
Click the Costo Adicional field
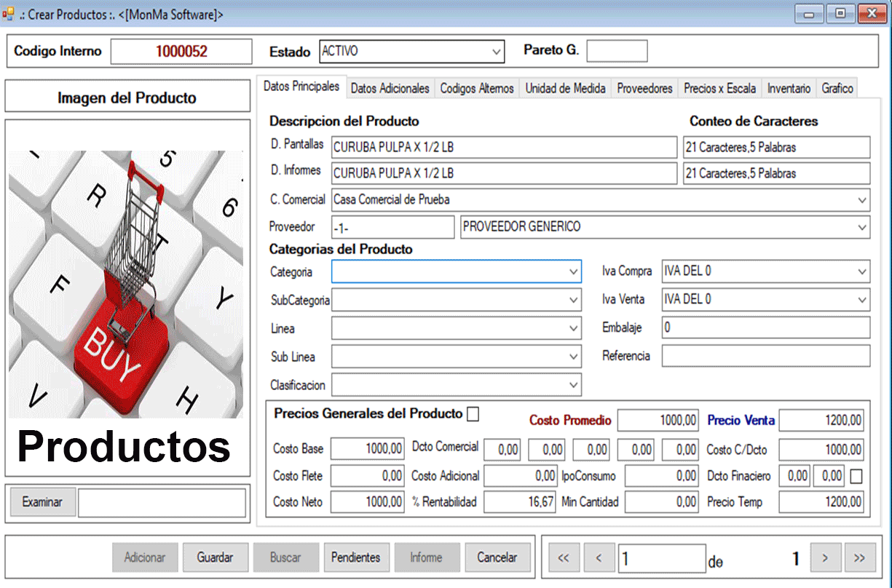(521, 476)
